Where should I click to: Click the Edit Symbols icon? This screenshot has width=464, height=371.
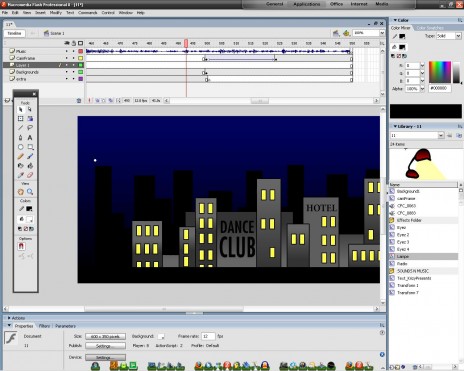point(346,33)
